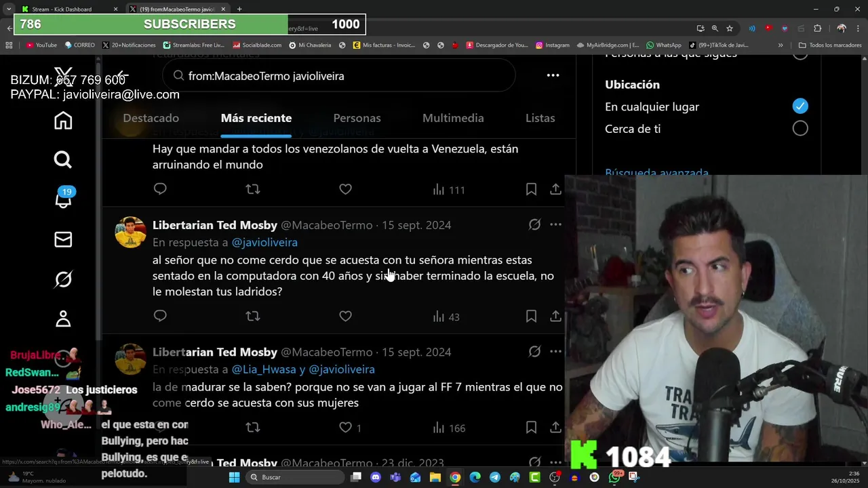
Task: Open the Chrome profile avatar
Action: tap(842, 28)
